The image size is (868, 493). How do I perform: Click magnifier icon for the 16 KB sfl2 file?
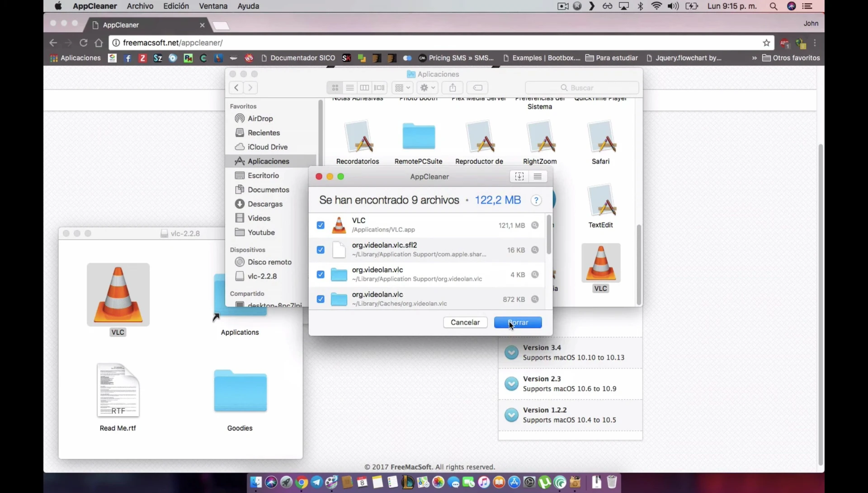[535, 250]
